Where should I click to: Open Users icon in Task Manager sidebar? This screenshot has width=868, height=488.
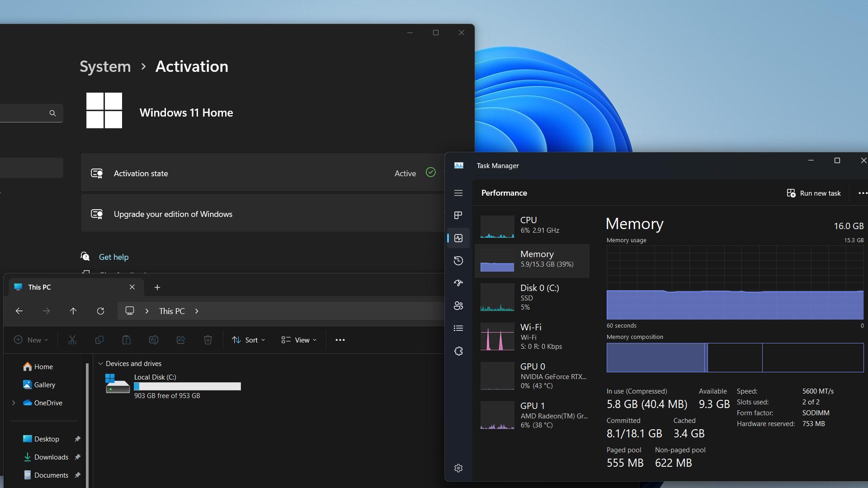[458, 306]
